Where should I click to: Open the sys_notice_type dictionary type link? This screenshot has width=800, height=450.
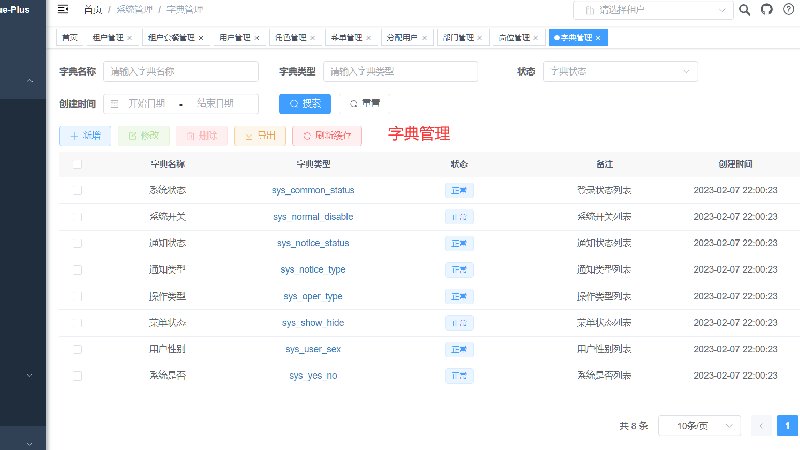click(x=313, y=270)
